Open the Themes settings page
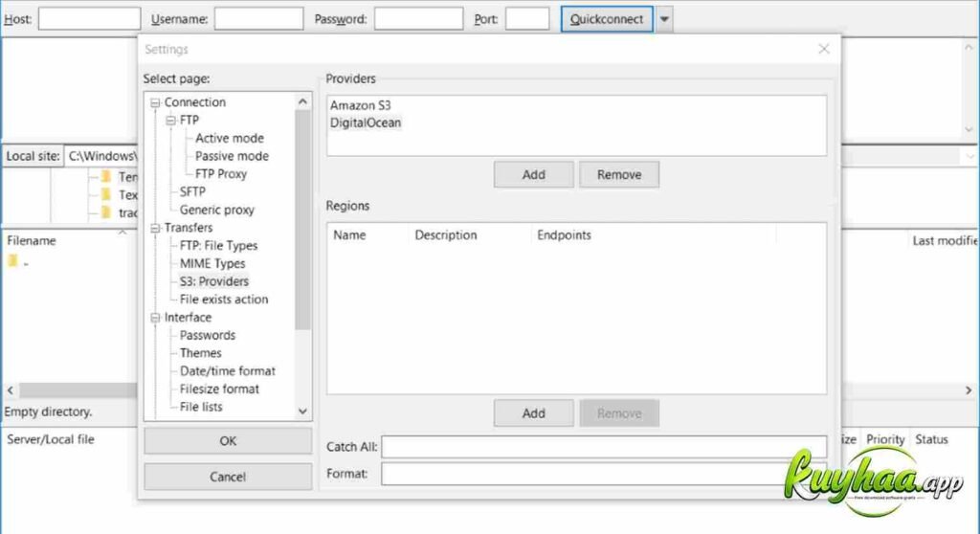The image size is (980, 534). pos(201,353)
